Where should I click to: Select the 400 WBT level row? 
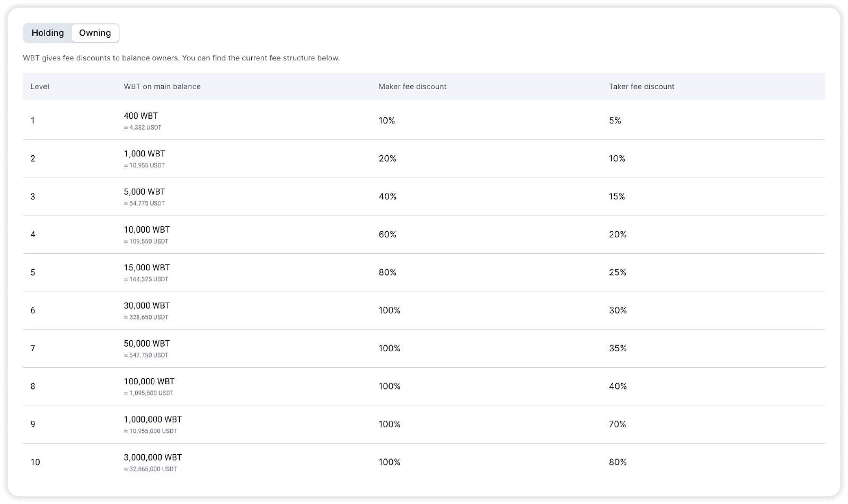coord(140,116)
